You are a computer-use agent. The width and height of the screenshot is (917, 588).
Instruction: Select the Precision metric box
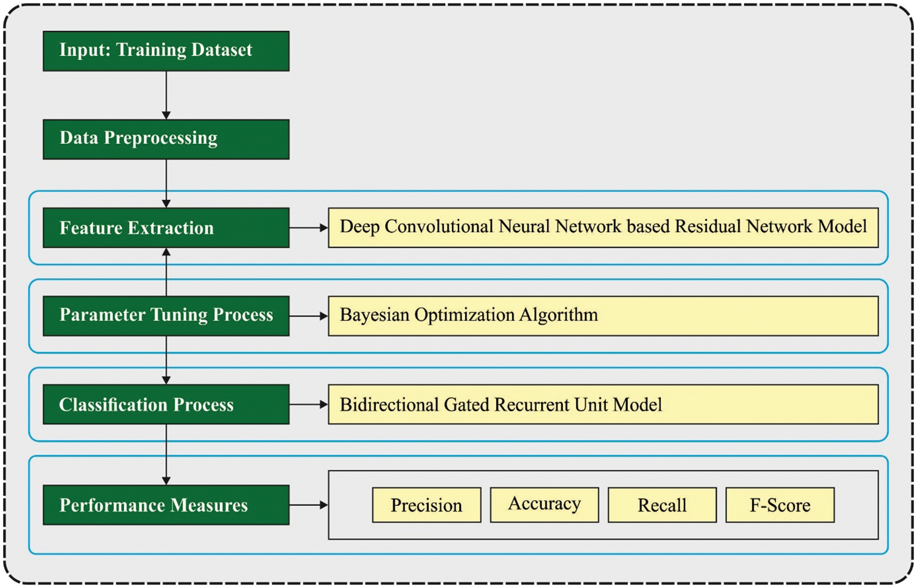pyautogui.click(x=426, y=504)
